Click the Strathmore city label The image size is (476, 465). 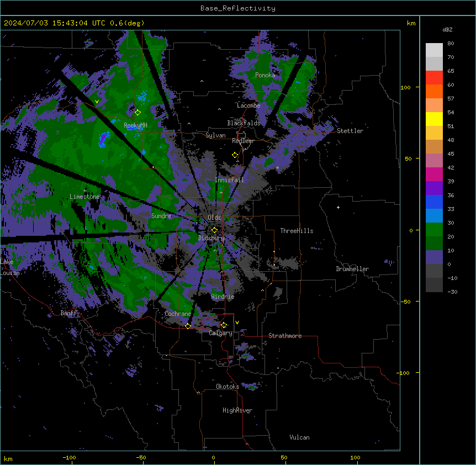[285, 336]
